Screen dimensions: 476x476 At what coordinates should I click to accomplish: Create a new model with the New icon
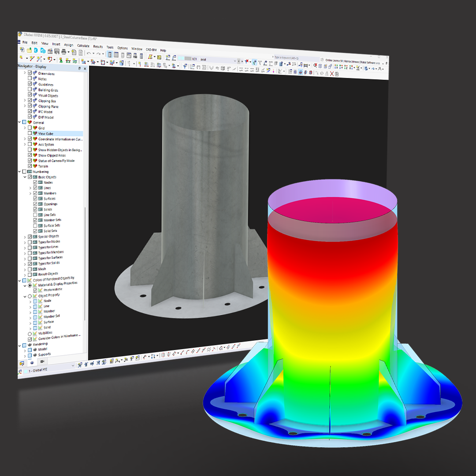22,51
